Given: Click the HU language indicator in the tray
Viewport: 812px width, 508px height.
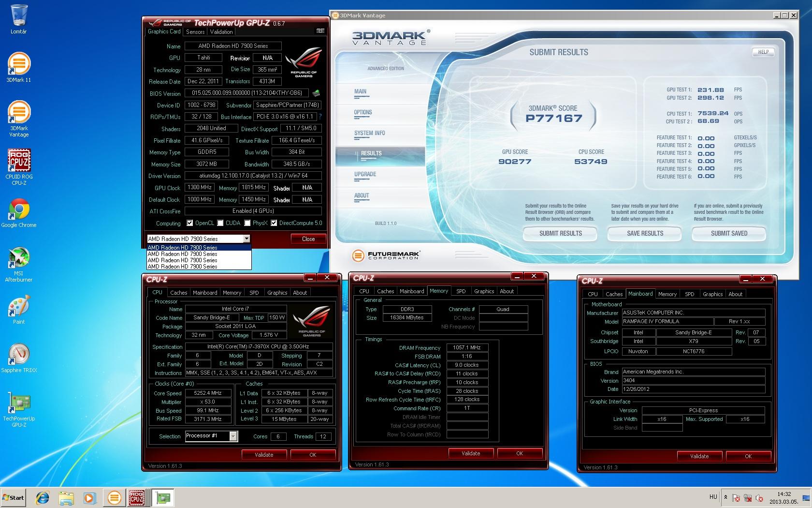Looking at the screenshot, I should pos(713,497).
